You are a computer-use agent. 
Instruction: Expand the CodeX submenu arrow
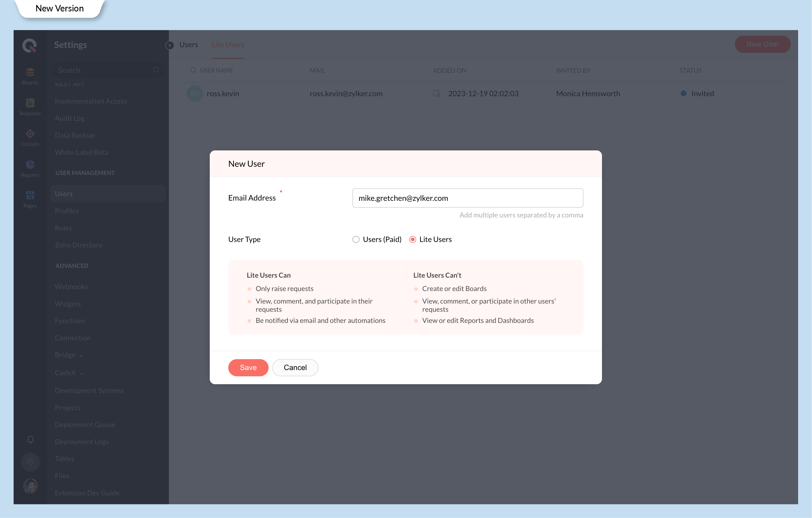pos(82,374)
